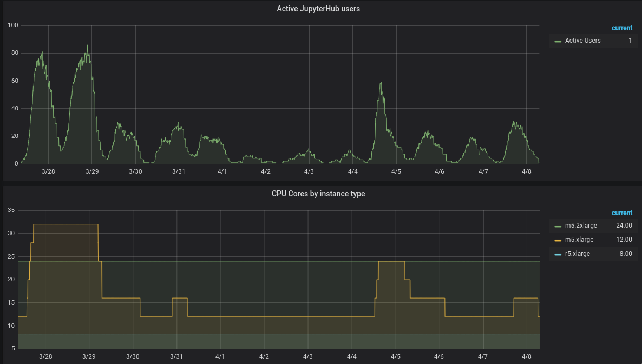The width and height of the screenshot is (642, 364).
Task: Click the Active Users current value 1
Action: click(x=630, y=41)
